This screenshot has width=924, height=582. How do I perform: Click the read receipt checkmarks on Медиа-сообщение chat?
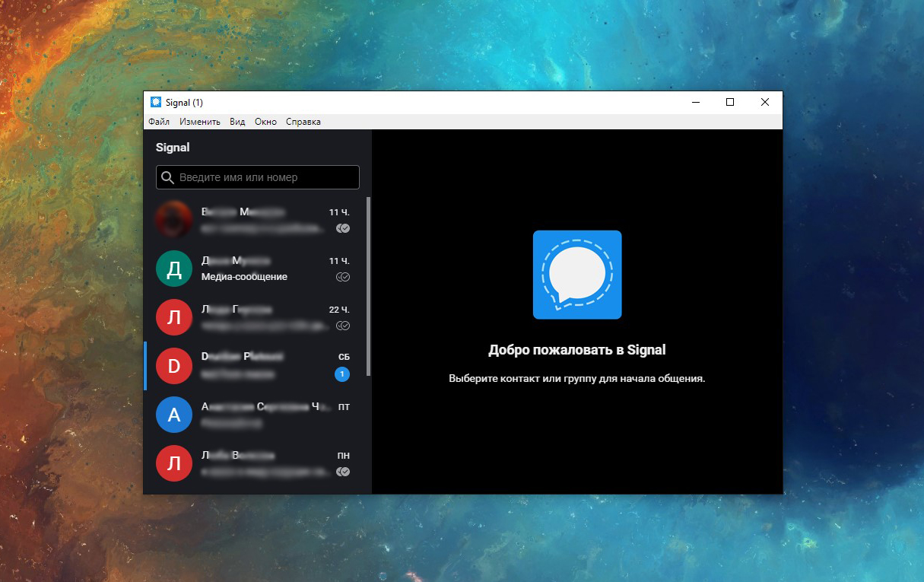point(342,277)
